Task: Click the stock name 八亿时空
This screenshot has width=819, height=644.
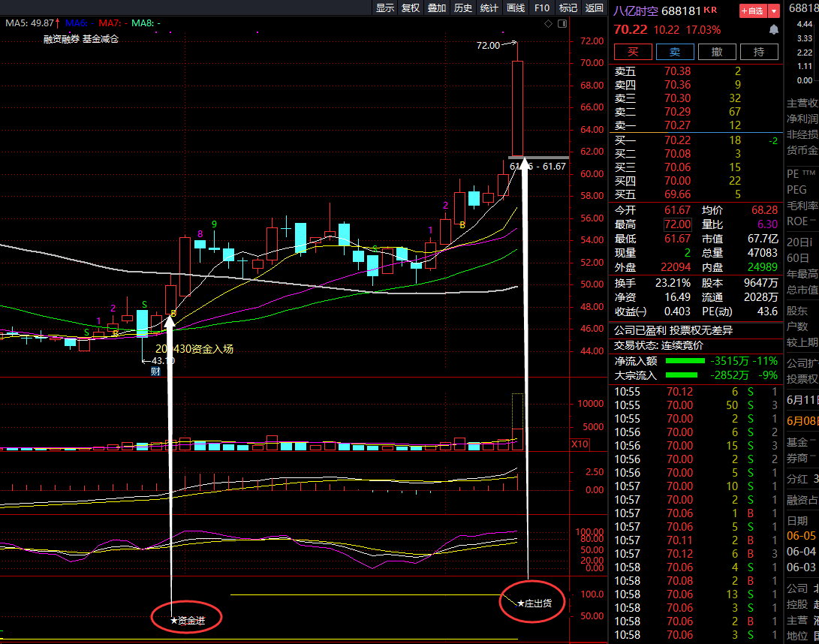Action: point(635,11)
